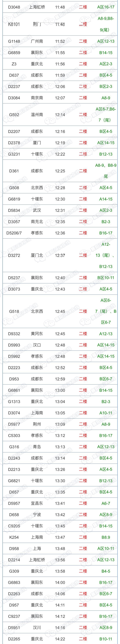Select the 南京南 destination cell
This screenshot has width=120, height=644.
click(x=37, y=98)
